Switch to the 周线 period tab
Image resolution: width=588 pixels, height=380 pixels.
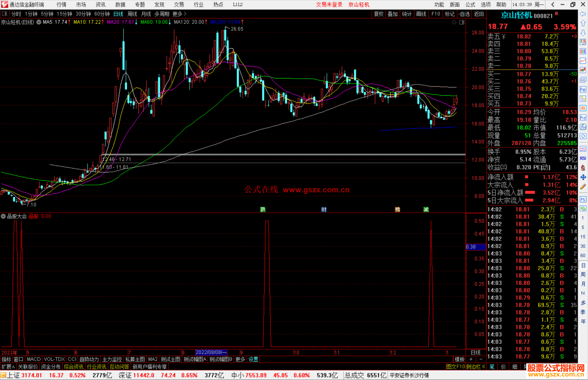pyautogui.click(x=132, y=14)
